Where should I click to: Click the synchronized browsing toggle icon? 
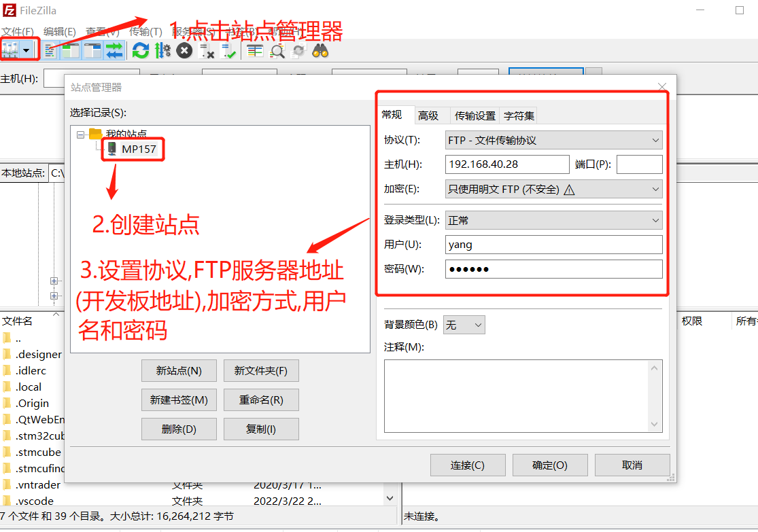[x=297, y=50]
